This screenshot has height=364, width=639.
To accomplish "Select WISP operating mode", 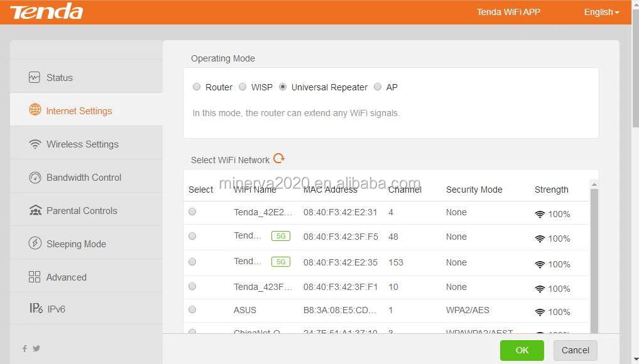I will (x=243, y=87).
